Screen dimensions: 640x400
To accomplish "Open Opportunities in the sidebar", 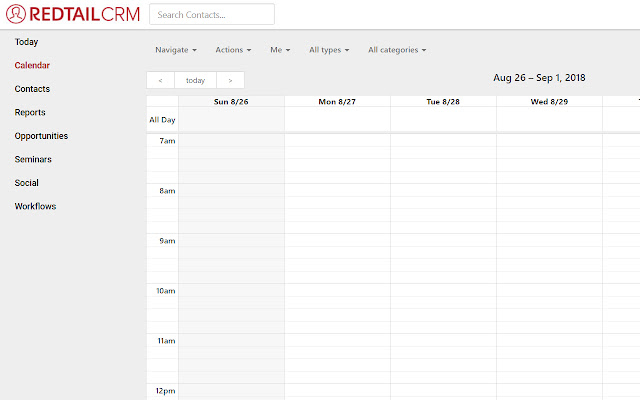I will (41, 136).
